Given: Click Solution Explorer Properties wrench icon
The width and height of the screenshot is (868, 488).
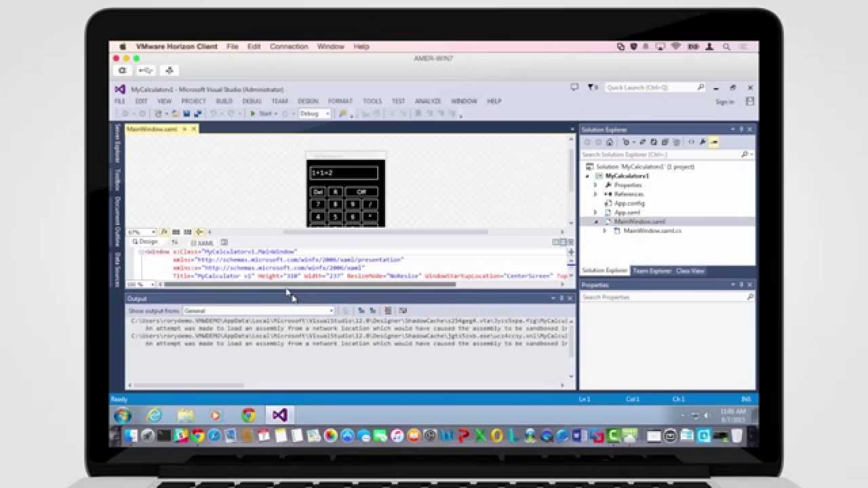Looking at the screenshot, I should (703, 142).
